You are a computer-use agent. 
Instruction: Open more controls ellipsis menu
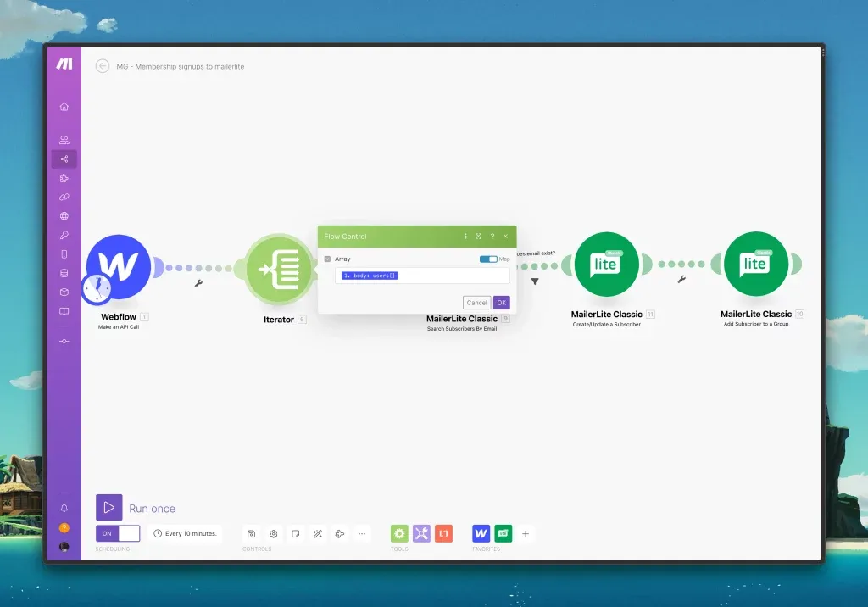click(x=362, y=534)
